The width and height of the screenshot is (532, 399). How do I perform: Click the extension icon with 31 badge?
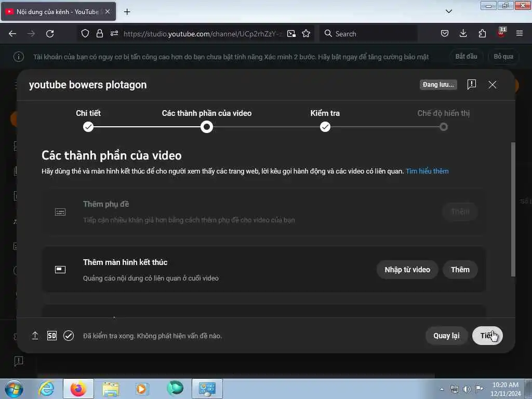click(501, 32)
